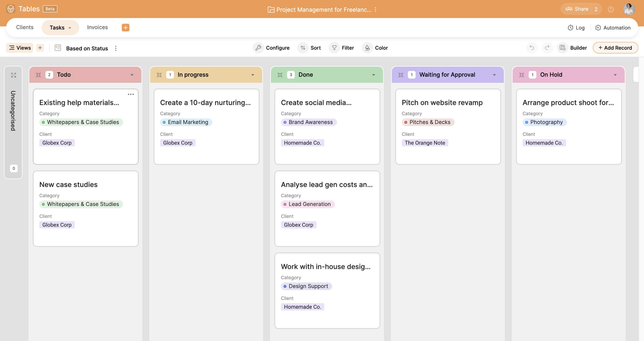Screen dimensions: 644x341
Task: Click the orange add-table plus icon
Action: pyautogui.click(x=125, y=28)
